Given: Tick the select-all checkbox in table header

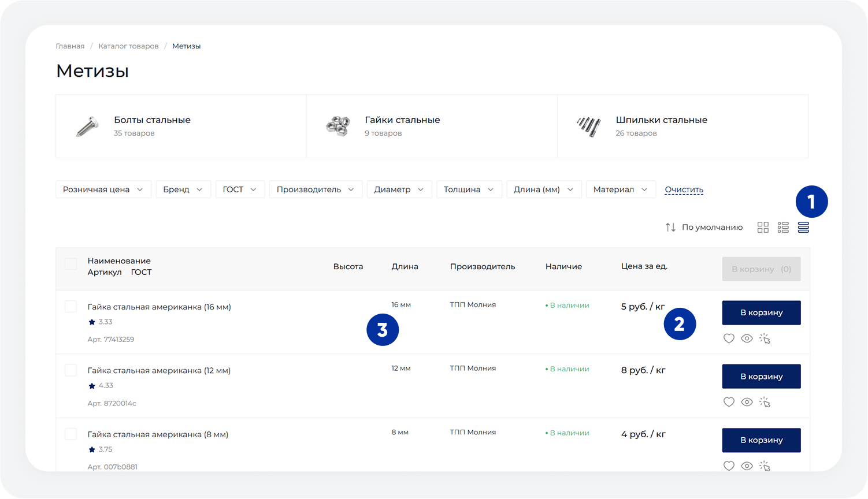Looking at the screenshot, I should [x=71, y=264].
